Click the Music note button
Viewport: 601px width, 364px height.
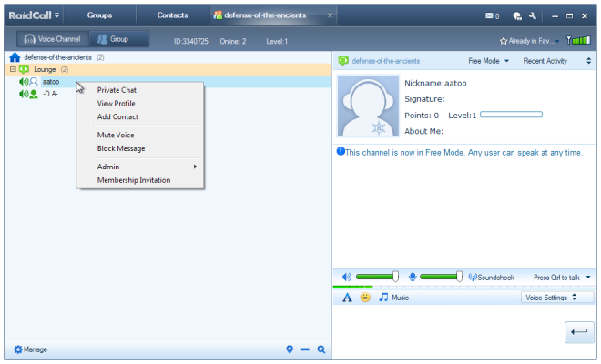pyautogui.click(x=393, y=298)
